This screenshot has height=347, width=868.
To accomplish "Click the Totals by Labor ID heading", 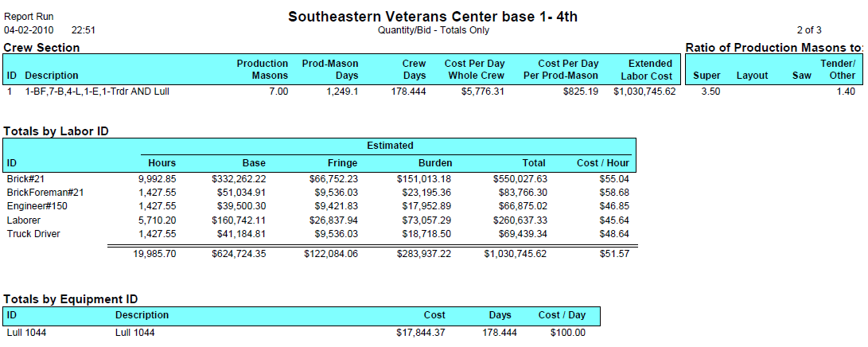I will [56, 130].
